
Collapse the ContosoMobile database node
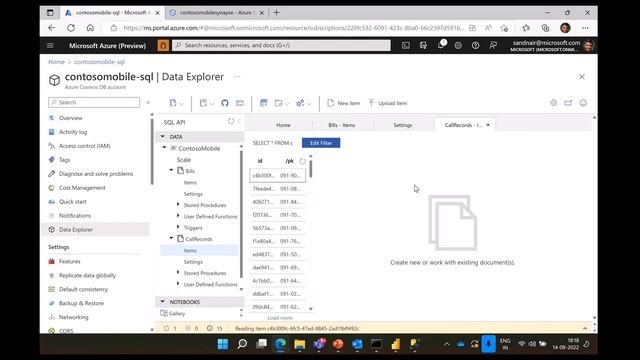pyautogui.click(x=164, y=148)
